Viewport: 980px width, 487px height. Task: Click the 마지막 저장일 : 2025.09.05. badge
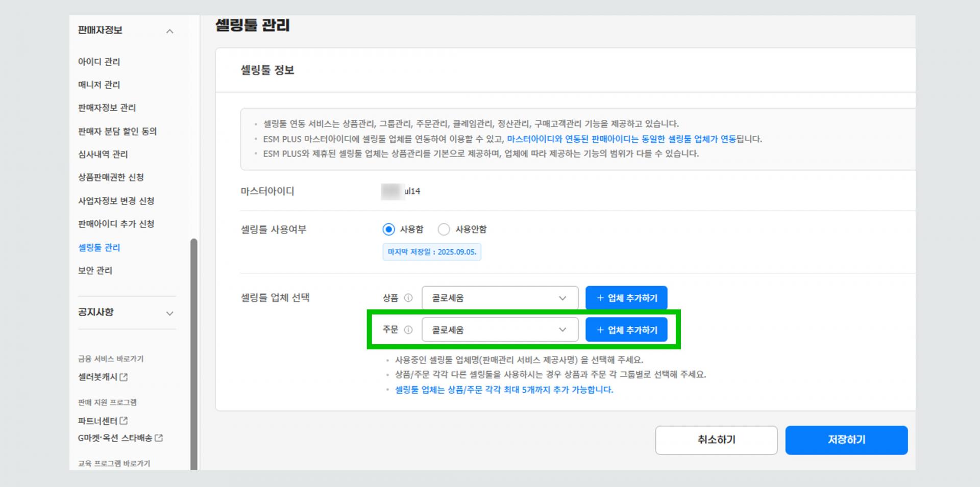click(432, 252)
